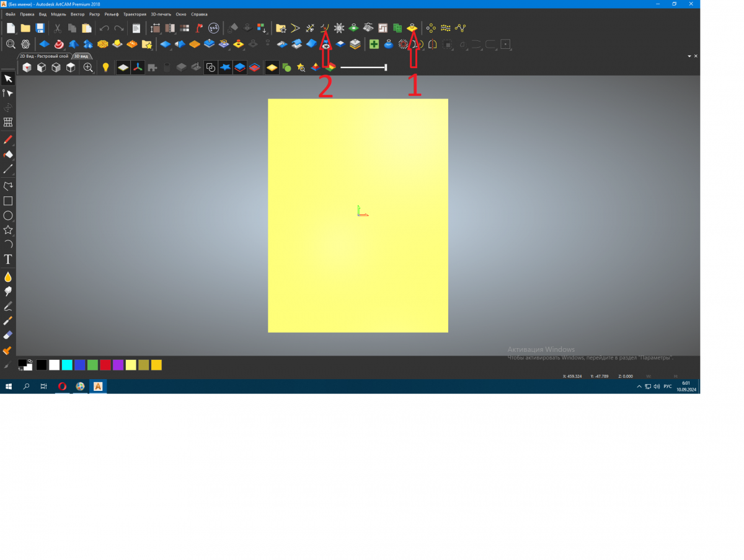Image resolution: width=744 pixels, height=560 pixels.
Task: Click the red spiral cone relief icon
Action: 59,44
